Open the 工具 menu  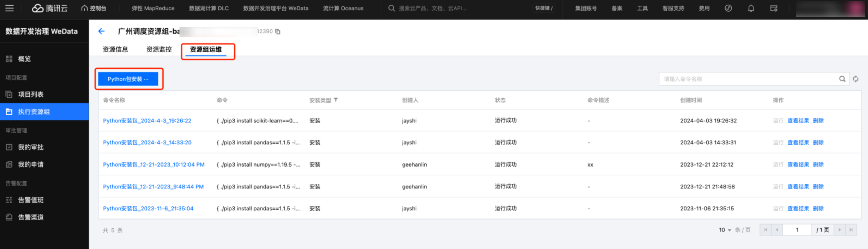coord(642,8)
